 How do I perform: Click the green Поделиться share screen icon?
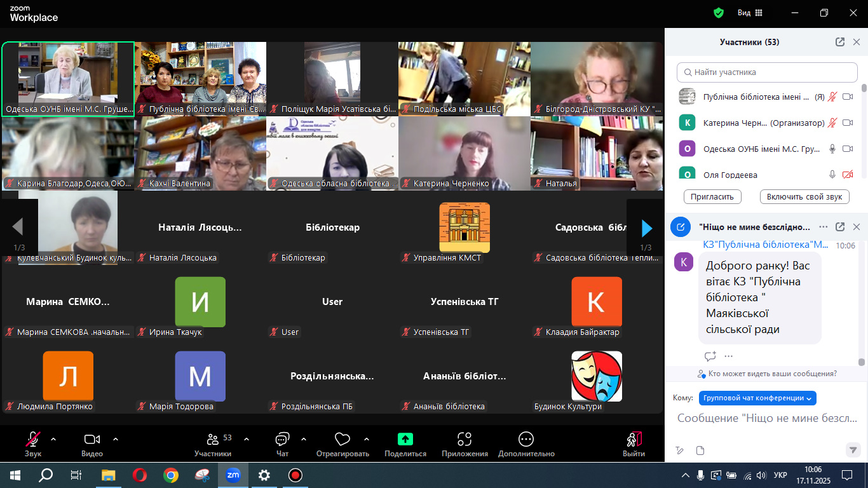(405, 439)
